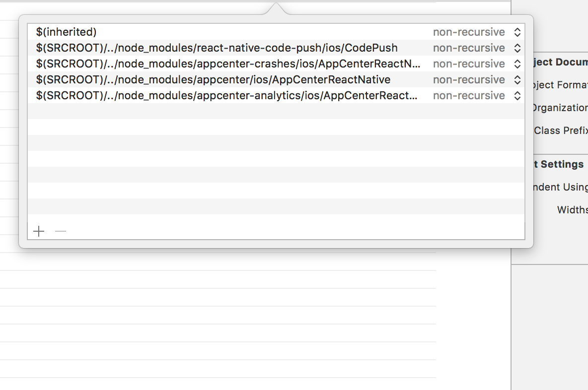Click the Organization label in inspector
Viewport: 588px width, 390px height.
(561, 108)
